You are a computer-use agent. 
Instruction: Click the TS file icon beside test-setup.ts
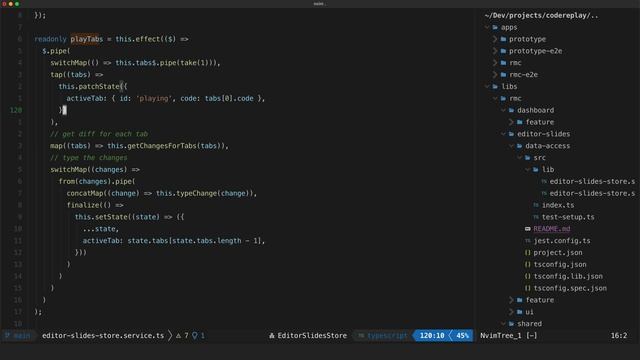pyautogui.click(x=536, y=217)
